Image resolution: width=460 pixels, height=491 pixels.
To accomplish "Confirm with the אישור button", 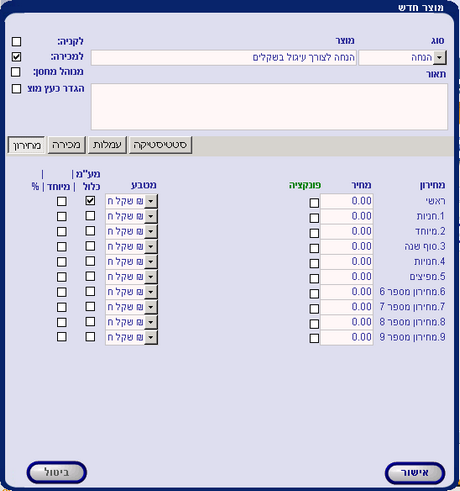I will (415, 473).
